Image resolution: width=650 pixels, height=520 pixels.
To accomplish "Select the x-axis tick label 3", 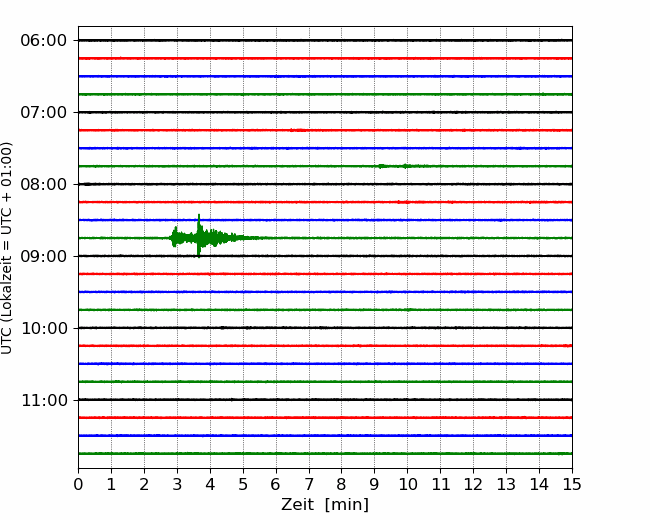I will pos(177,484).
